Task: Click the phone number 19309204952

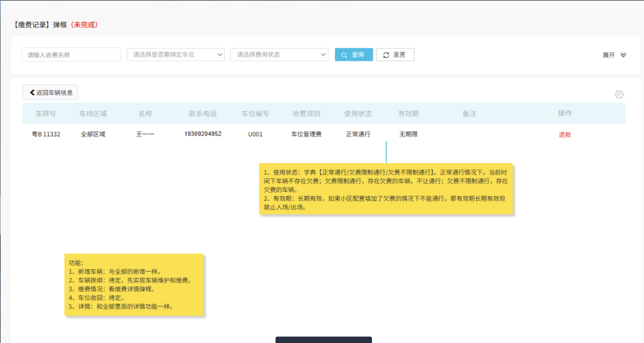Action: [203, 134]
